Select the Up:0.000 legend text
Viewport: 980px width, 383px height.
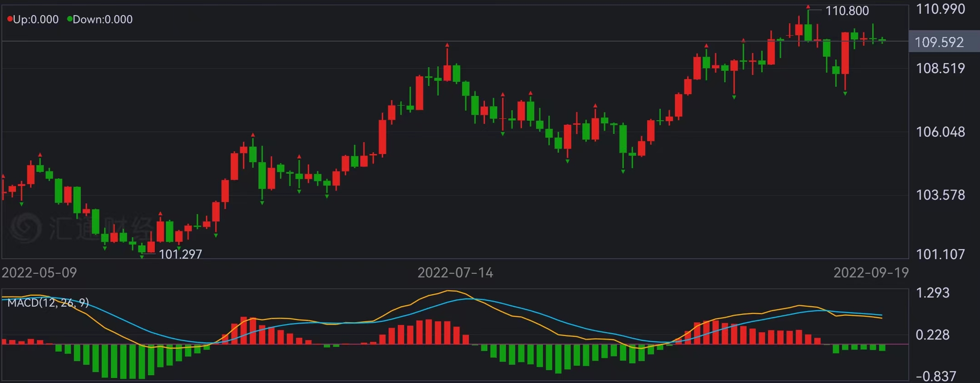(x=36, y=19)
